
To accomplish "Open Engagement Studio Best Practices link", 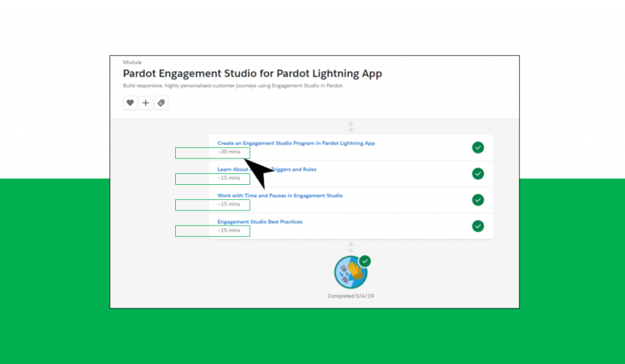I will click(x=260, y=222).
